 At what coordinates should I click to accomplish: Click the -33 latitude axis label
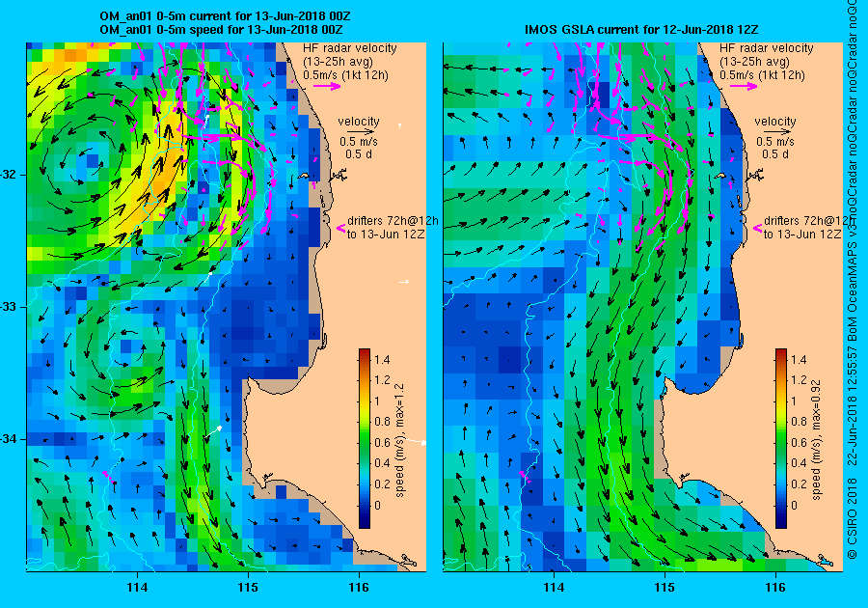coord(10,307)
